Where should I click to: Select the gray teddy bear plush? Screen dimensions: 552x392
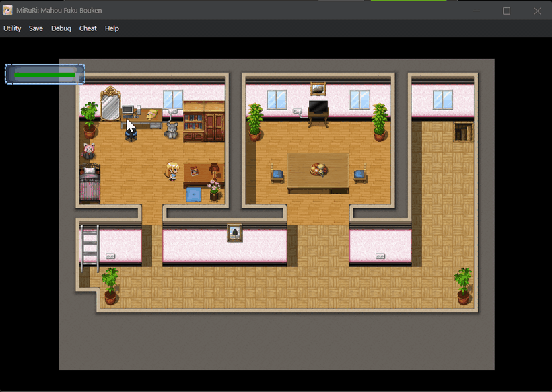[172, 130]
